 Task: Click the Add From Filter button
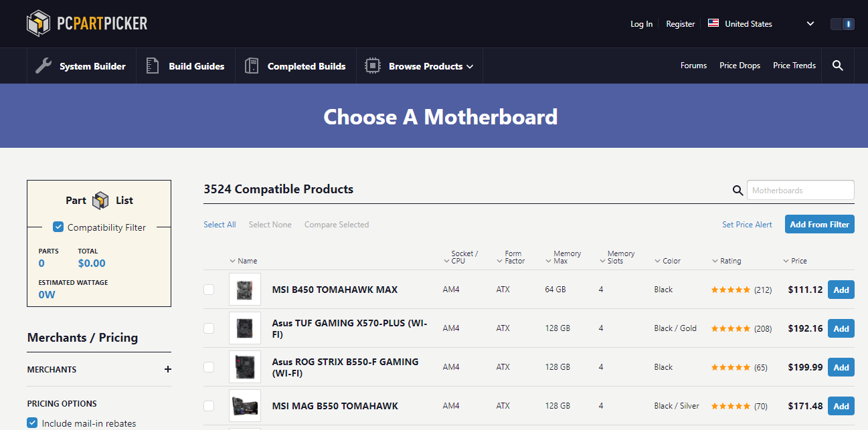pos(819,225)
